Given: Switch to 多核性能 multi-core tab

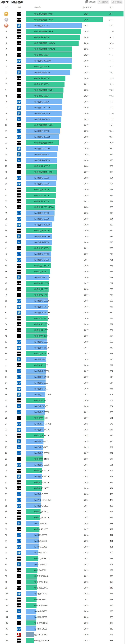Looking at the screenshot, I should (117, 2).
